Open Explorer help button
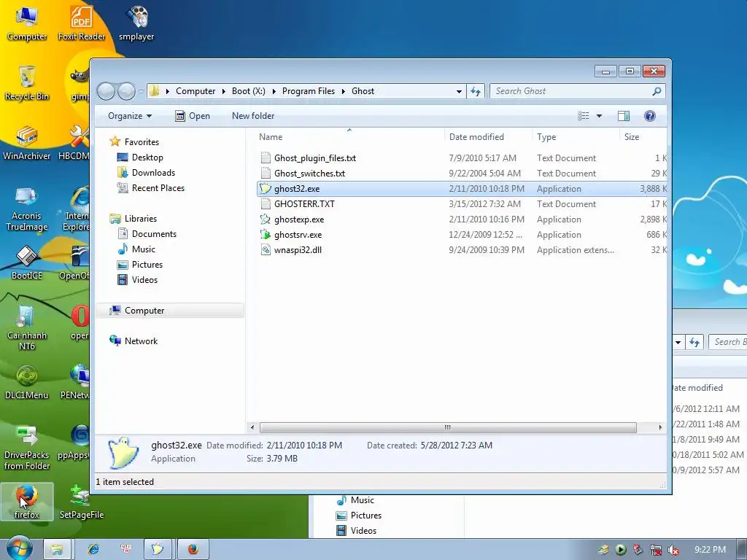747x560 pixels. click(649, 116)
